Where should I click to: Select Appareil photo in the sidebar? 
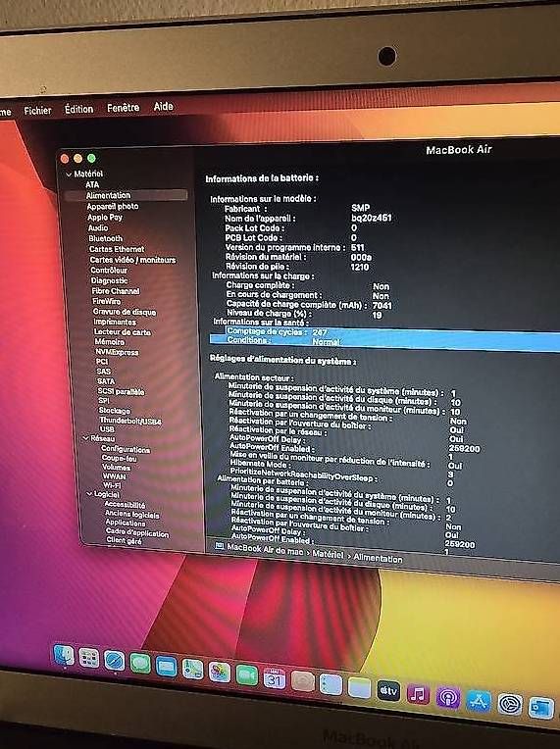[112, 206]
